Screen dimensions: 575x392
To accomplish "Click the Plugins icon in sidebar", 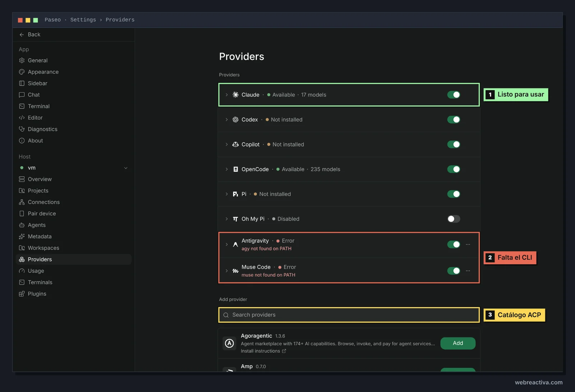I will tap(22, 294).
